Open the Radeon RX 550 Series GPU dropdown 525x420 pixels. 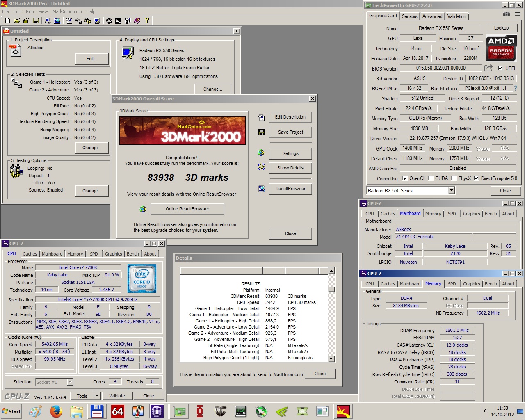click(x=451, y=191)
